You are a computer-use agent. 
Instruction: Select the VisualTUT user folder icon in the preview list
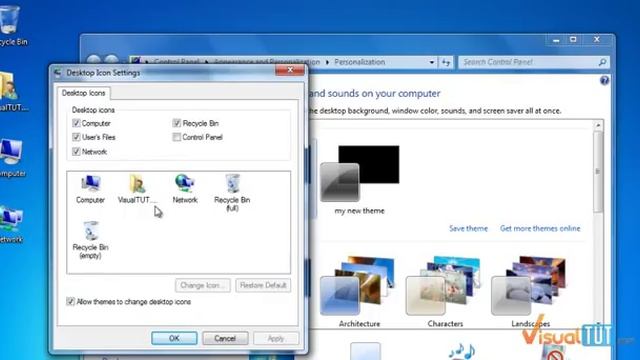137,189
